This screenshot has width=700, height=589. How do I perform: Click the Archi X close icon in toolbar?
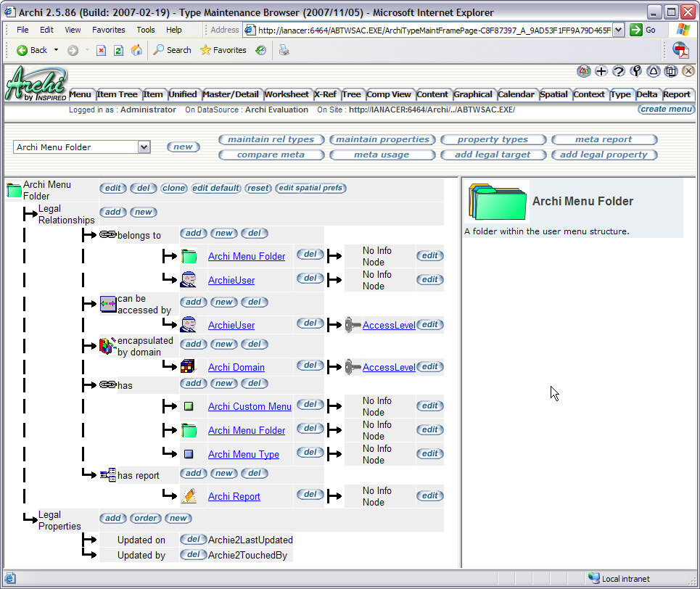coord(688,71)
